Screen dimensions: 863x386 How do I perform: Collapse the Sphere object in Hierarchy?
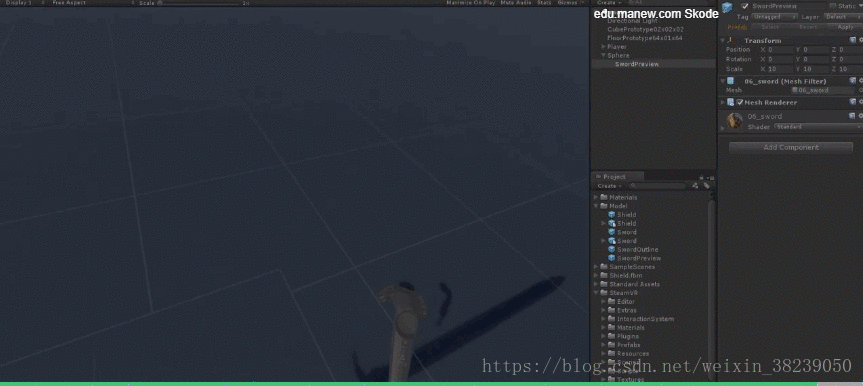tap(603, 56)
